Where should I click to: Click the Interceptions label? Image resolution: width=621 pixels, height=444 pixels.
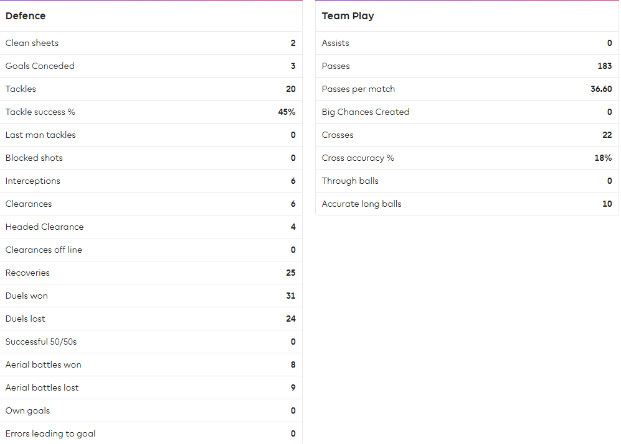pyautogui.click(x=32, y=181)
